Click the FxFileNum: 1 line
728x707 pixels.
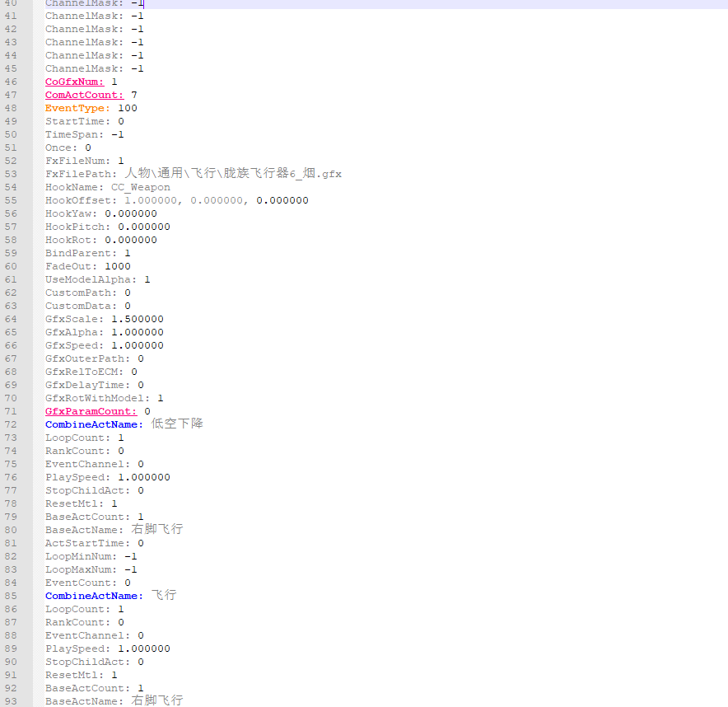pos(85,161)
